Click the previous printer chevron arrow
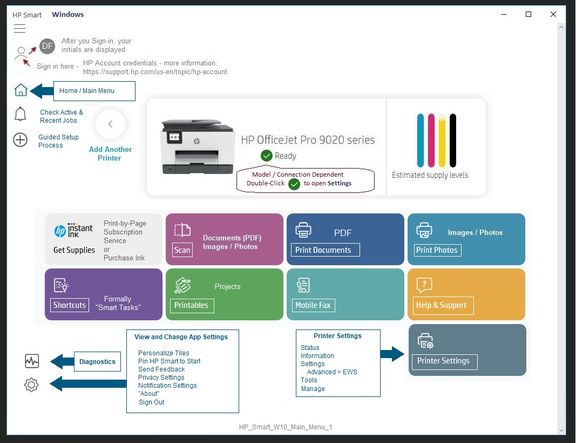Viewport: 576px width, 443px height. pyautogui.click(x=110, y=124)
